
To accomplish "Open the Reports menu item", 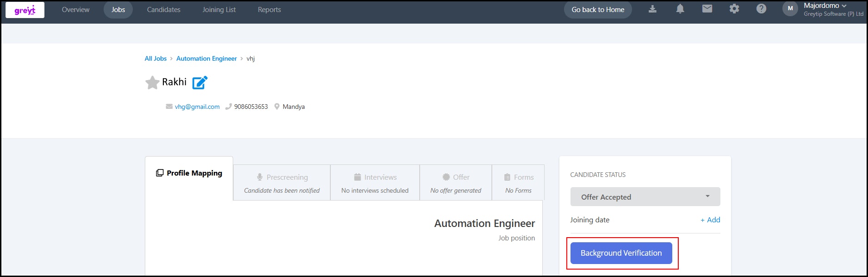I will tap(269, 10).
